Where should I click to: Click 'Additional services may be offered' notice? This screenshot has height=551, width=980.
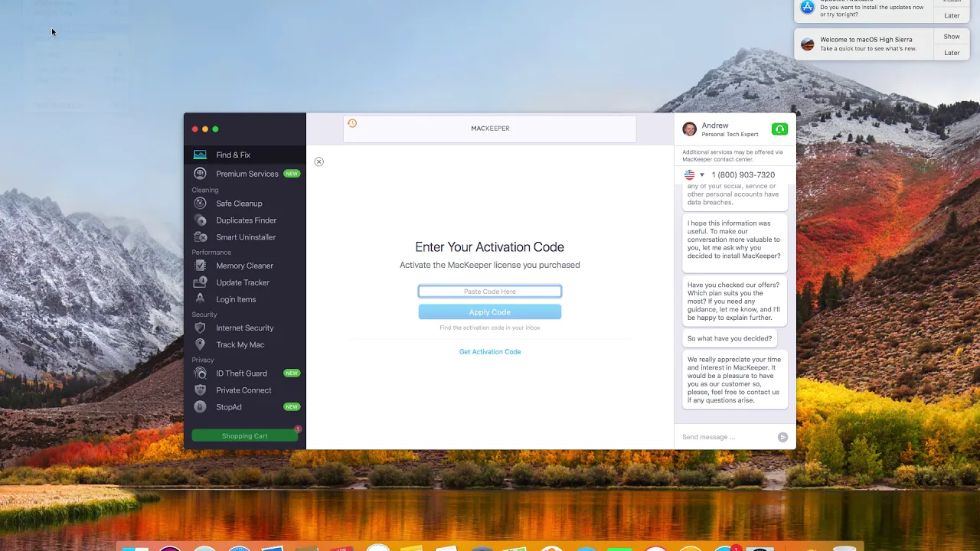pyautogui.click(x=733, y=155)
